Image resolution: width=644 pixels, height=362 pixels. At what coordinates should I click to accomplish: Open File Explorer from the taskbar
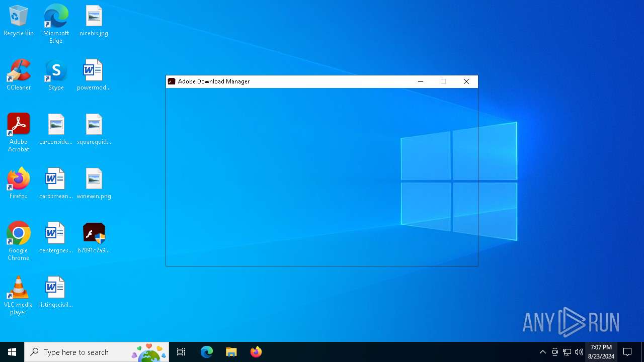pyautogui.click(x=231, y=352)
